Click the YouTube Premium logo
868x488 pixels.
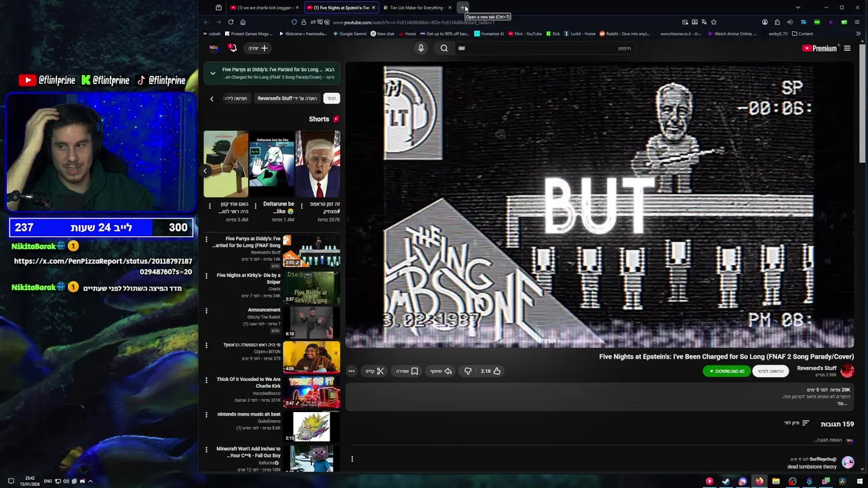[819, 48]
